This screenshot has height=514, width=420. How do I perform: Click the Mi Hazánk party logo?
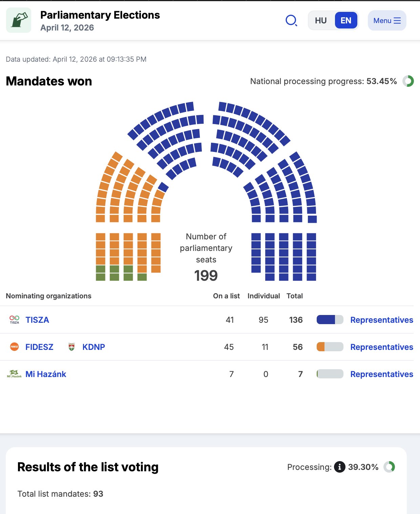click(x=14, y=374)
